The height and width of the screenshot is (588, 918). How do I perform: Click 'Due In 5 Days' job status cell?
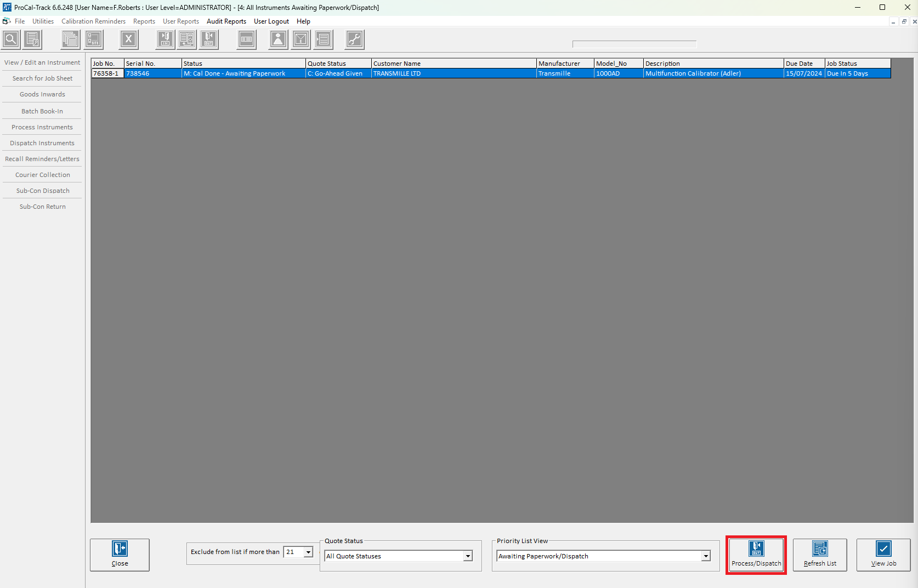coord(858,73)
